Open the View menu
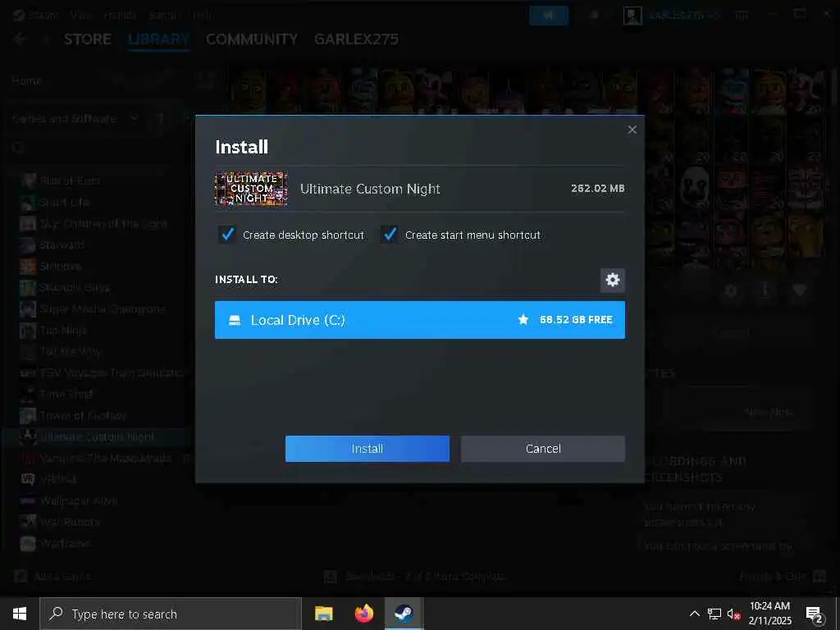 tap(81, 15)
